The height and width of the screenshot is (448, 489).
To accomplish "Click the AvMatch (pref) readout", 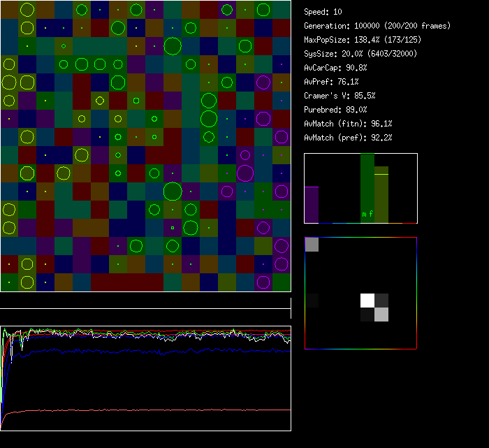I will point(349,138).
